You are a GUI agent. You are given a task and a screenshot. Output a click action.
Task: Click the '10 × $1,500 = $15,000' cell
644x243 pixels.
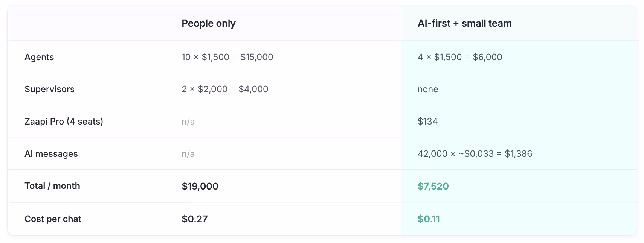pos(227,57)
